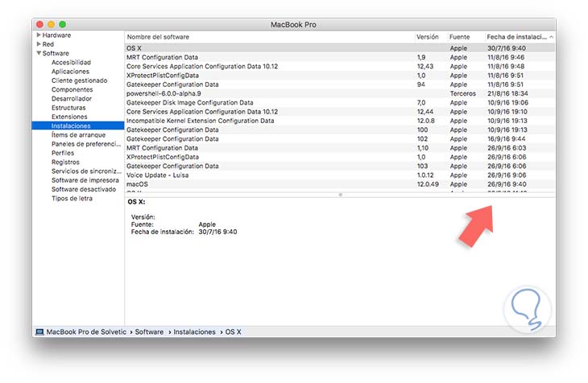Click MacBook Pro de Solvetic in path bar

pyautogui.click(x=86, y=332)
